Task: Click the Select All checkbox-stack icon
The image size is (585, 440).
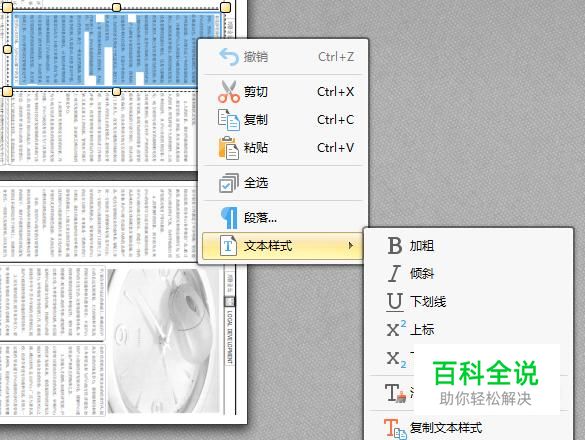Action: tap(228, 183)
